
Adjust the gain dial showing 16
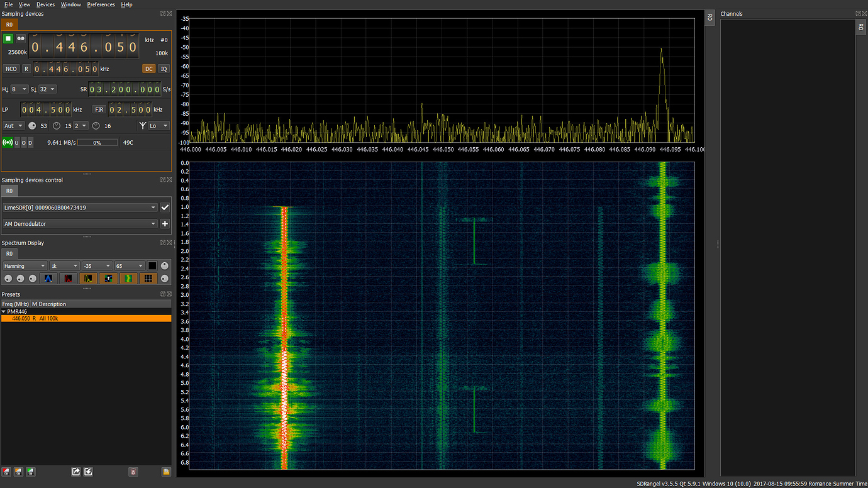(x=96, y=126)
